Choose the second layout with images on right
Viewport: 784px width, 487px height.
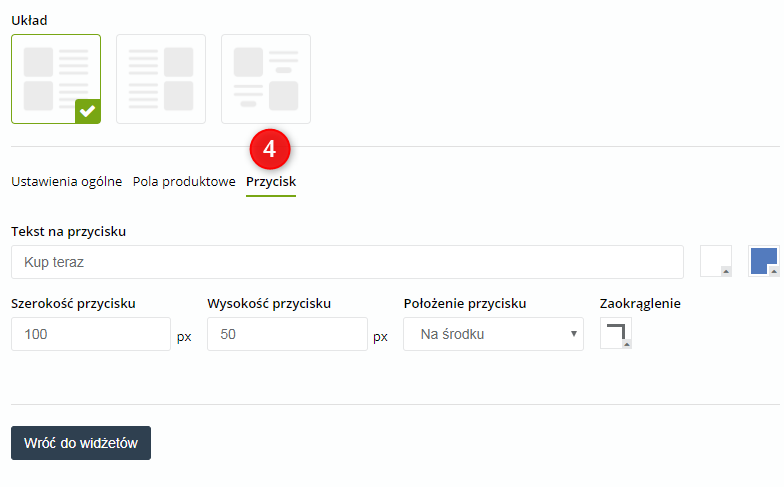tap(161, 79)
